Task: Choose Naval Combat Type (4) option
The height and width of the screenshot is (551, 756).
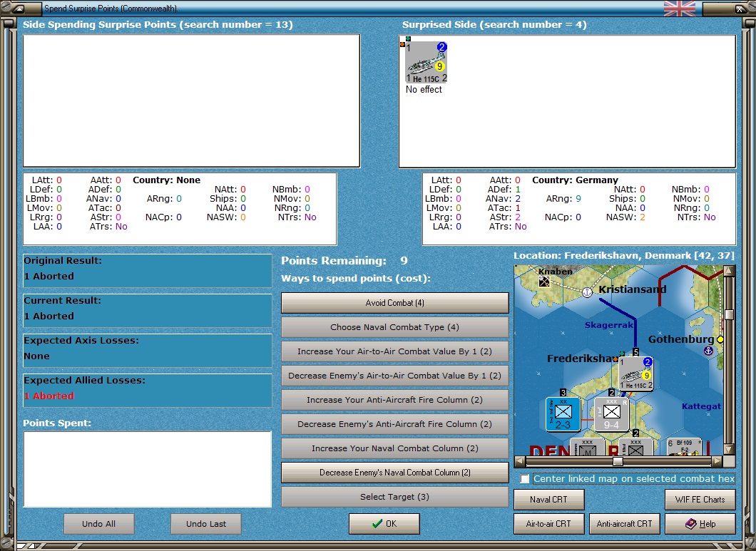Action: [394, 327]
